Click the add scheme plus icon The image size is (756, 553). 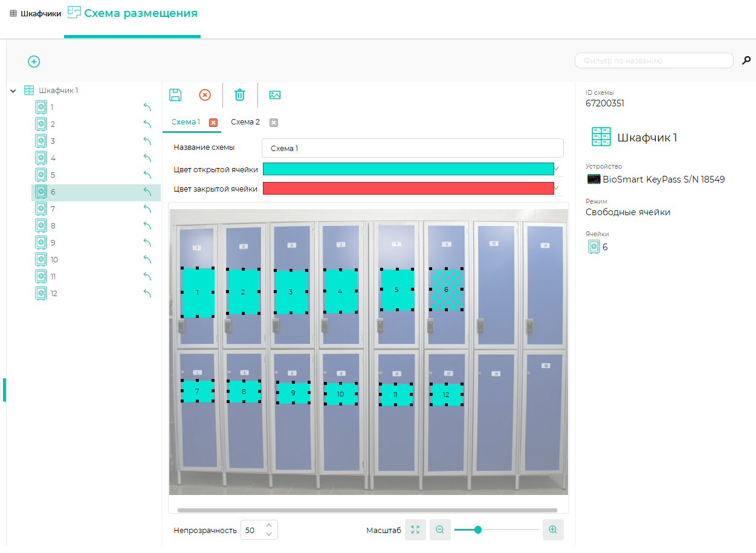coord(34,61)
